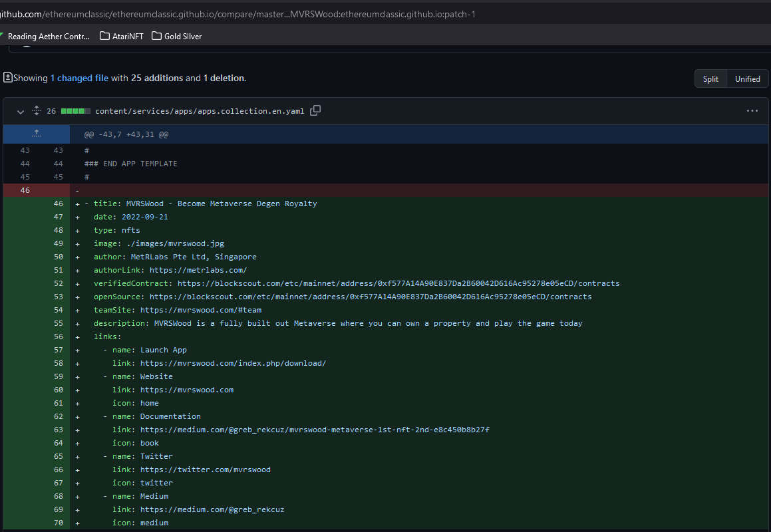Click the link https://mvrswood.com on line 60
Image resolution: width=771 pixels, height=532 pixels.
(x=187, y=390)
